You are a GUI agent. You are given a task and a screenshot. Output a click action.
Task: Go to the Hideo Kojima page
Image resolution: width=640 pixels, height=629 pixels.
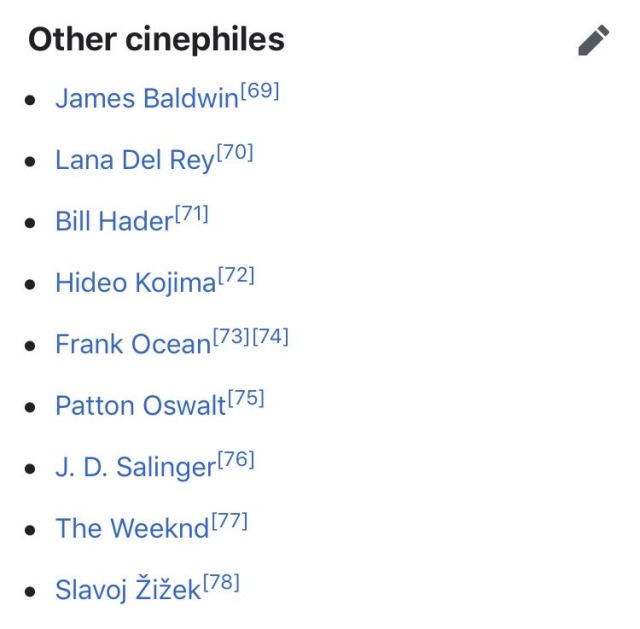point(135,283)
